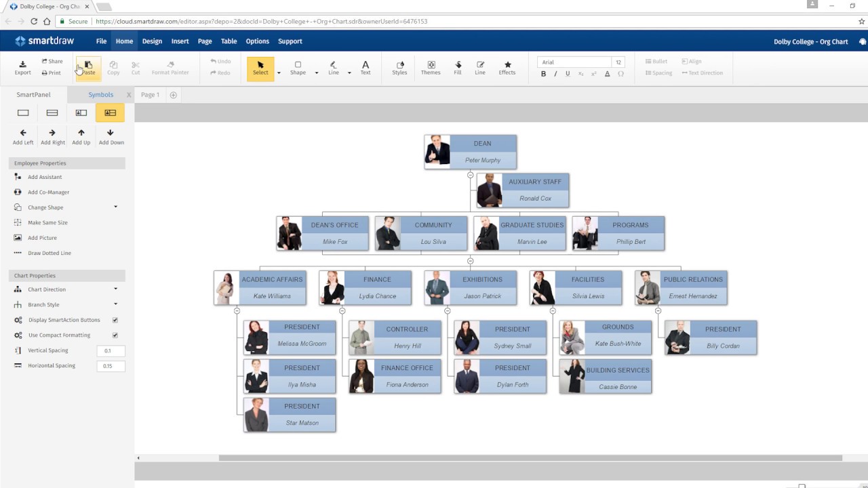Select the Text tool icon
Screen dimensions: 868x488
[365, 66]
